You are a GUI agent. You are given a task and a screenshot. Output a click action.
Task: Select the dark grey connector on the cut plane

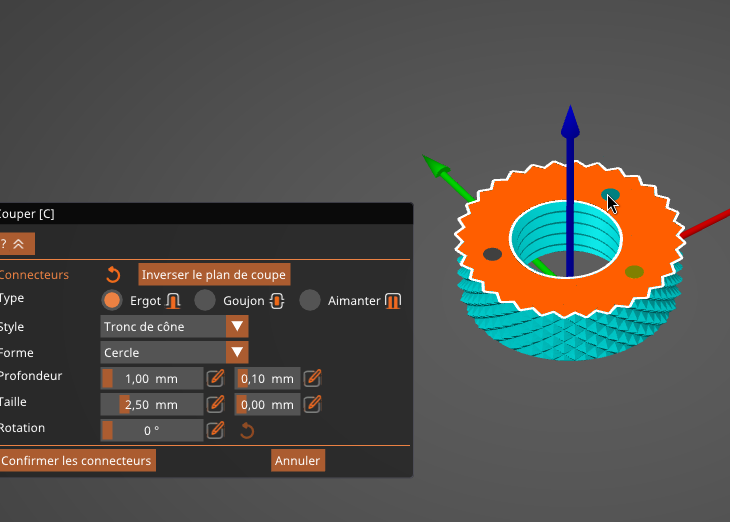tap(492, 254)
